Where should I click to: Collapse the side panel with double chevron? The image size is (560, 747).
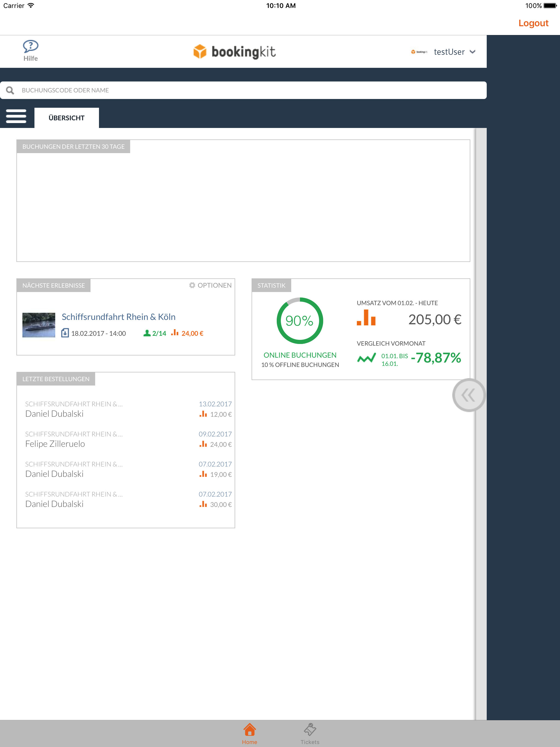(469, 395)
